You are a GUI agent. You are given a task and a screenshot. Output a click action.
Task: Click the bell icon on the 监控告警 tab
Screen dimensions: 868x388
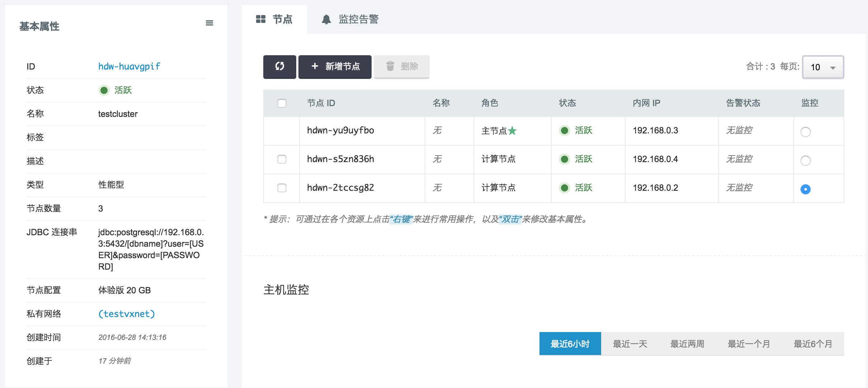(326, 19)
